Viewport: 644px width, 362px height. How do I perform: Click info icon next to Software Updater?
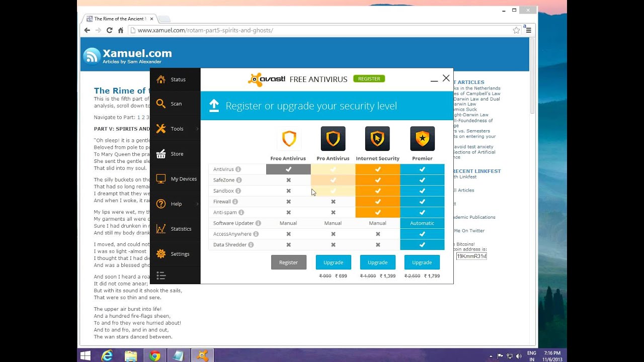click(x=258, y=223)
